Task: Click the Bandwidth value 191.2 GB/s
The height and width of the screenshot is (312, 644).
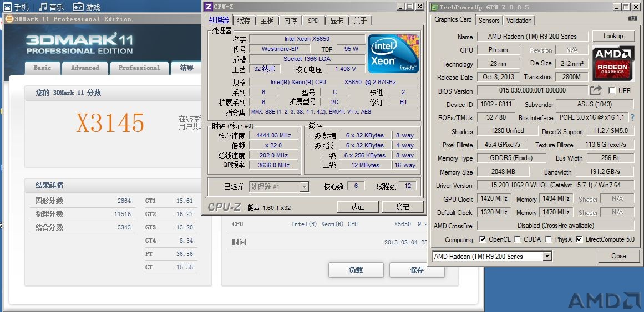Action: pyautogui.click(x=605, y=172)
